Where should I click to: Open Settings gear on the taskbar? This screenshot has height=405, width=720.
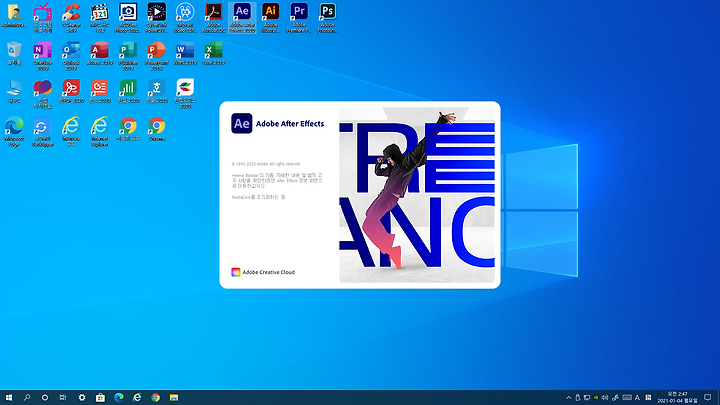82,398
